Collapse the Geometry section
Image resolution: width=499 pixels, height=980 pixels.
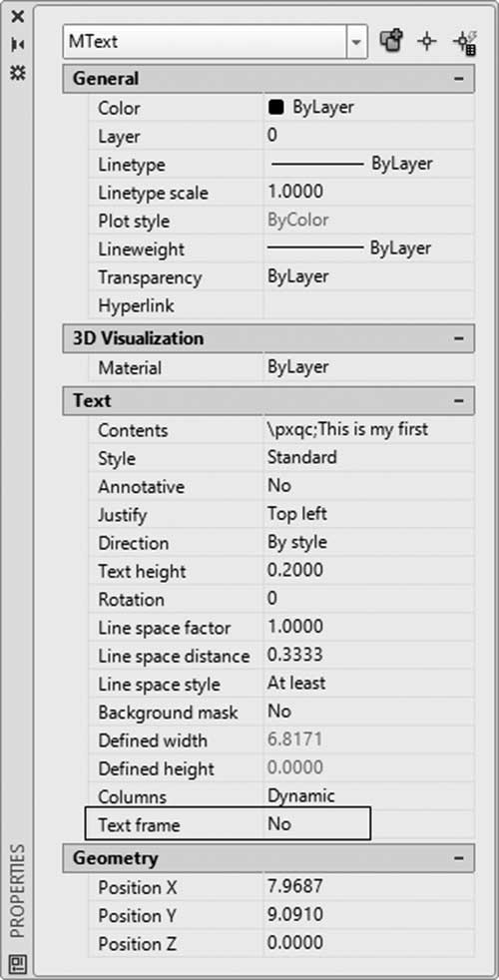(x=460, y=858)
